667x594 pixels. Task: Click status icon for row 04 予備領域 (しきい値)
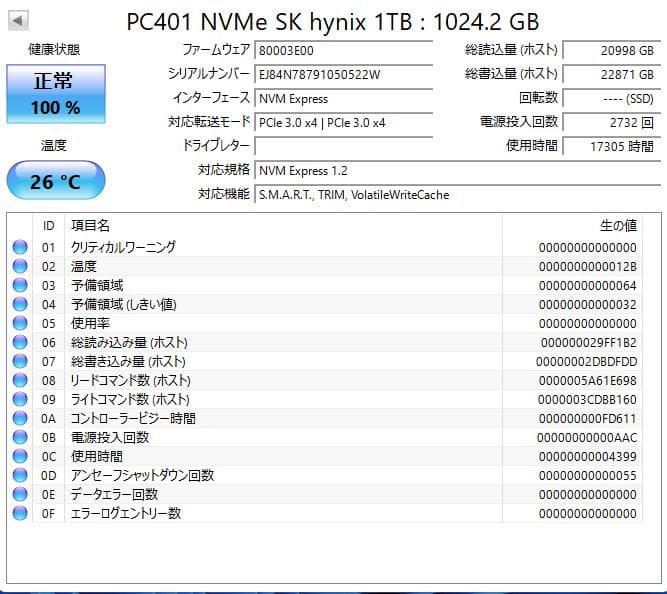[x=20, y=304]
